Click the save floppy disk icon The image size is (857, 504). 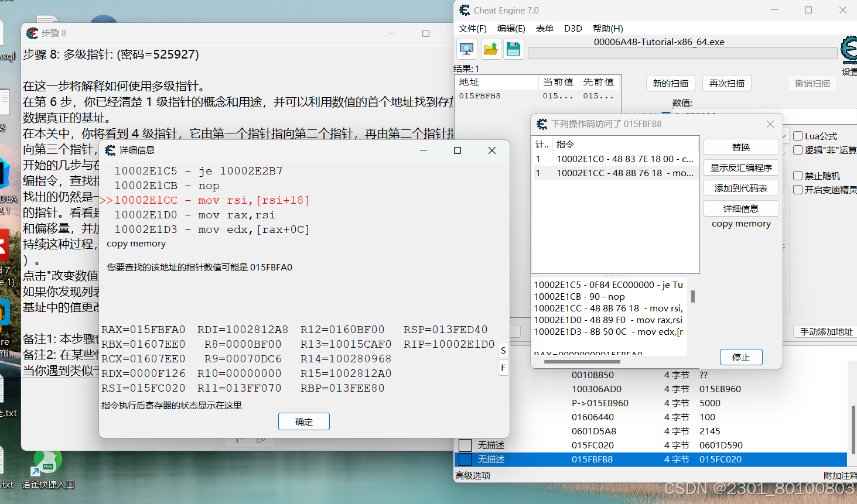click(x=514, y=49)
